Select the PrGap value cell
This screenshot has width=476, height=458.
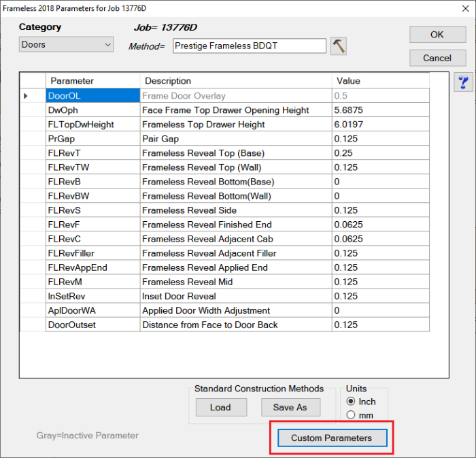point(380,139)
